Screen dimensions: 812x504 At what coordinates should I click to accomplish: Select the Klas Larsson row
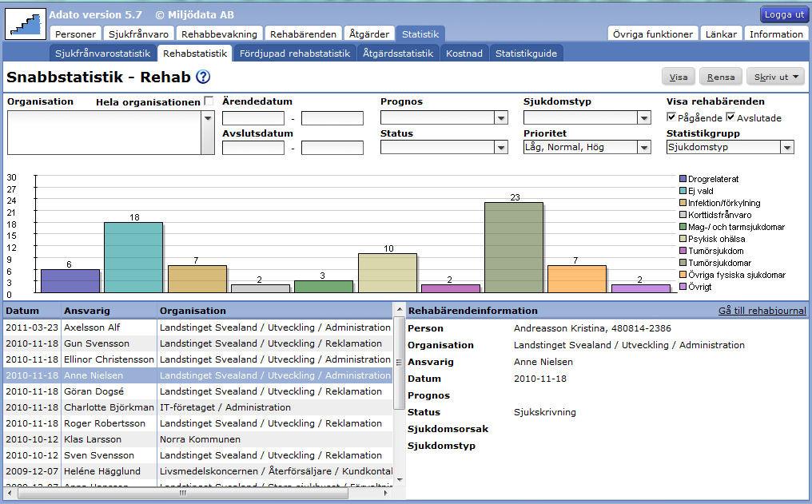pyautogui.click(x=198, y=440)
